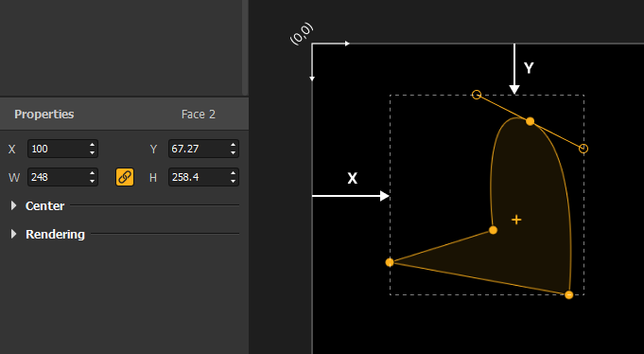Select the bottom-right anchor point
This screenshot has height=354, width=644.
click(569, 294)
